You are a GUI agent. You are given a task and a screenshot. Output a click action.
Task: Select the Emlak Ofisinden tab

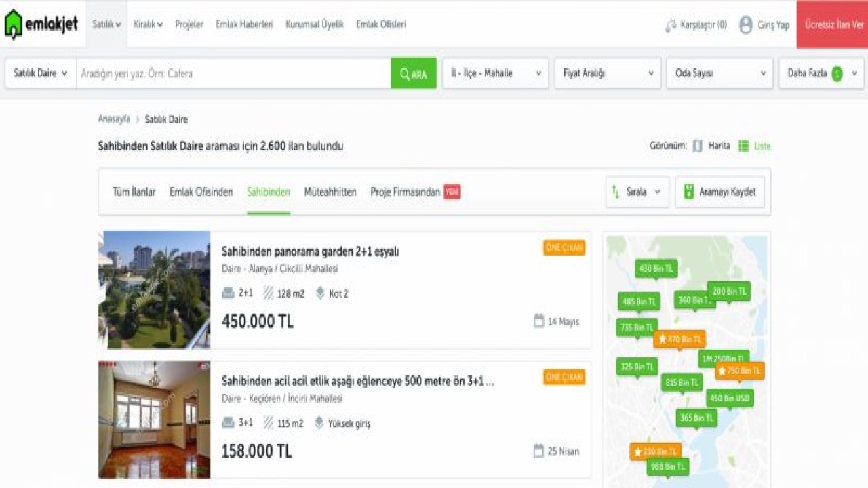click(201, 192)
